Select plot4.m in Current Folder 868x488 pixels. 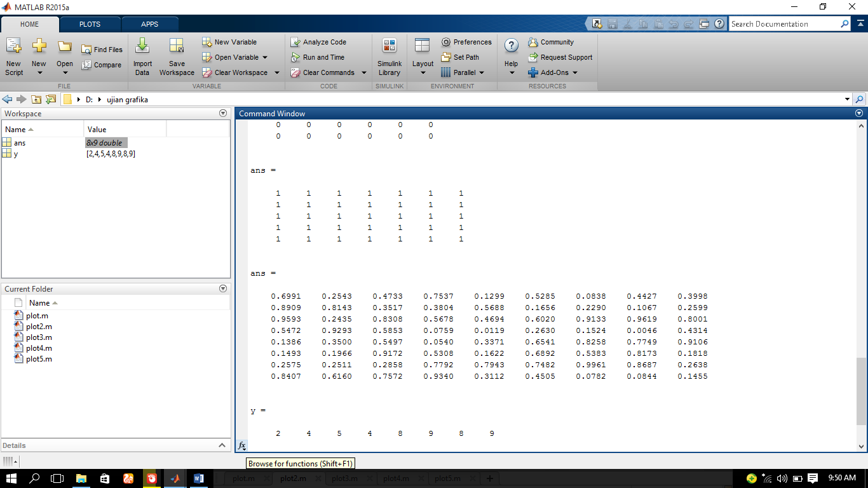pos(39,348)
